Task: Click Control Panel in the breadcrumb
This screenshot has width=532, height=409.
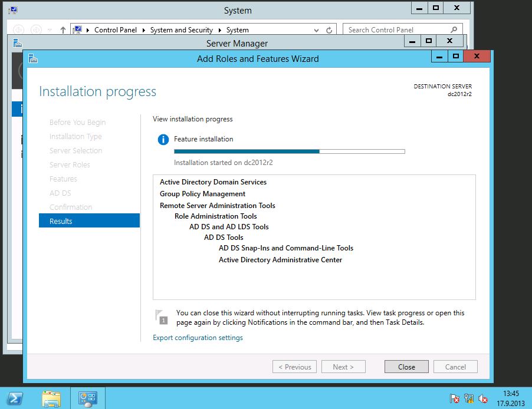Action: (x=116, y=30)
